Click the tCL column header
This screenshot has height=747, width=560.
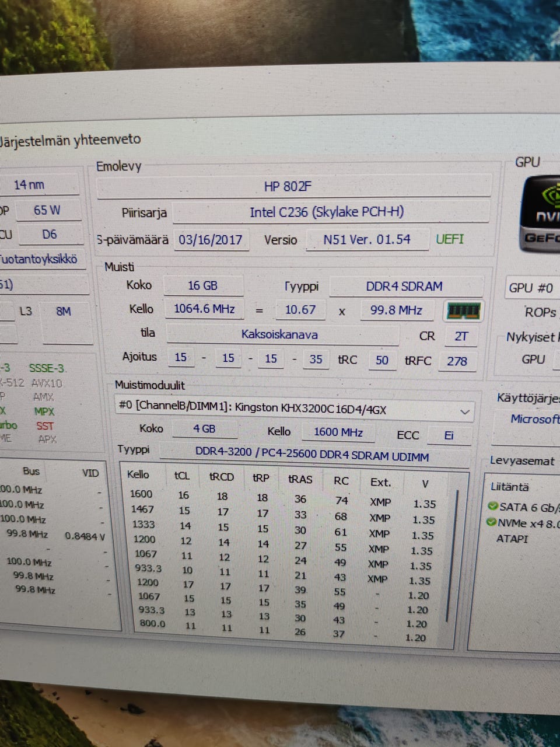[182, 476]
